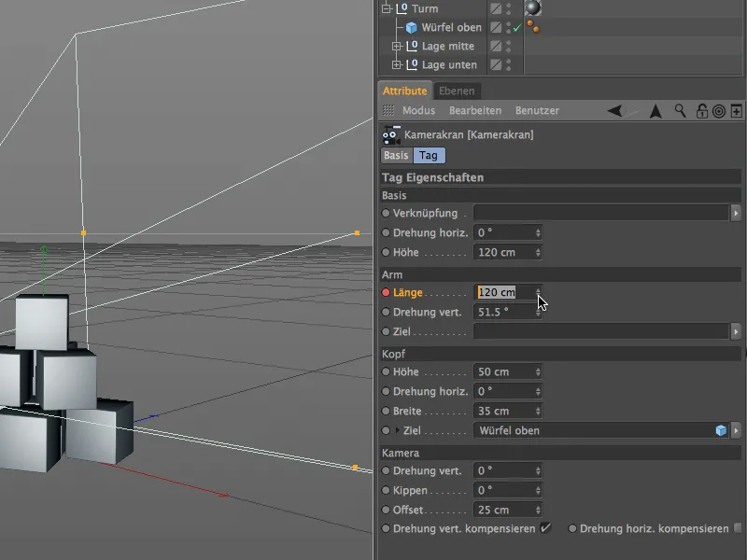This screenshot has width=747, height=560.
Task: Open Arm Ziel field picker arrow
Action: click(736, 331)
